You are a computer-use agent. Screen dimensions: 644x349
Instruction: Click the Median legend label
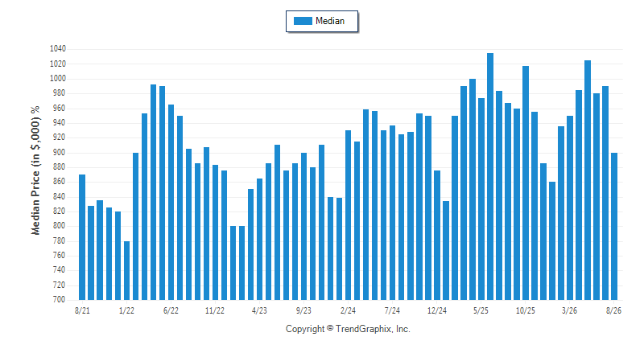tap(330, 21)
